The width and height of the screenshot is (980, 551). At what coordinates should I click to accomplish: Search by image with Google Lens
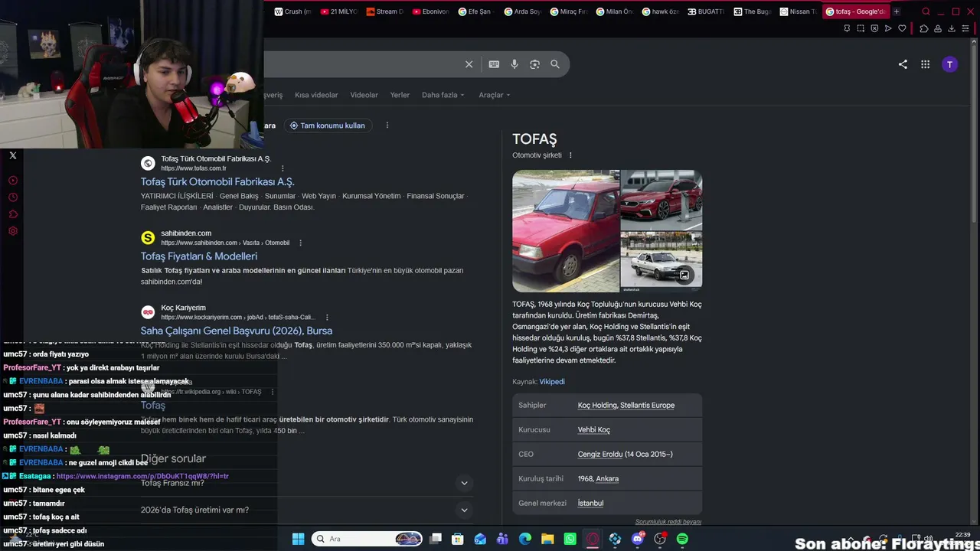[x=534, y=64]
